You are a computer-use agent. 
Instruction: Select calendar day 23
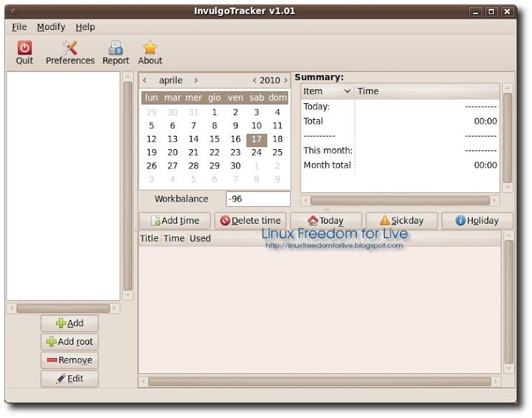pyautogui.click(x=235, y=152)
